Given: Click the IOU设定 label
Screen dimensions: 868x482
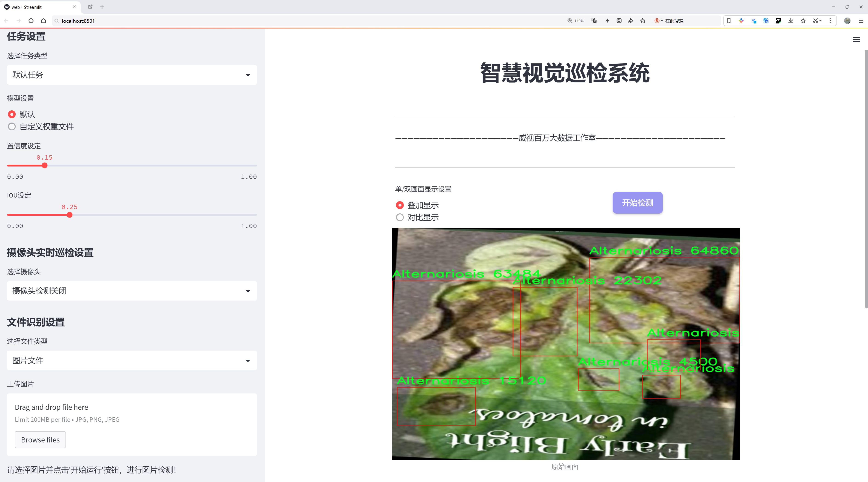Looking at the screenshot, I should (19, 195).
